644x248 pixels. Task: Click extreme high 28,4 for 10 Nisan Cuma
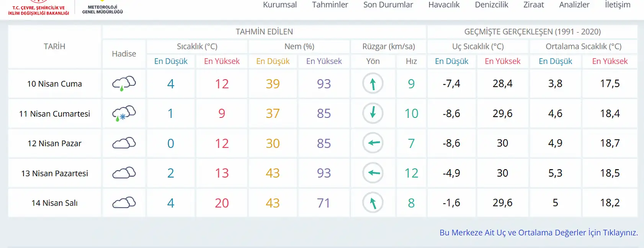(x=503, y=84)
